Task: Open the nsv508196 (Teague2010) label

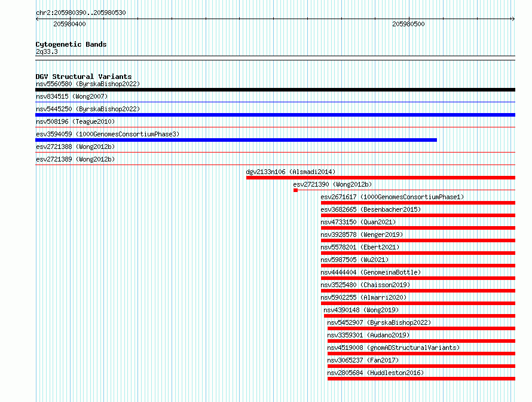Action: [x=75, y=121]
